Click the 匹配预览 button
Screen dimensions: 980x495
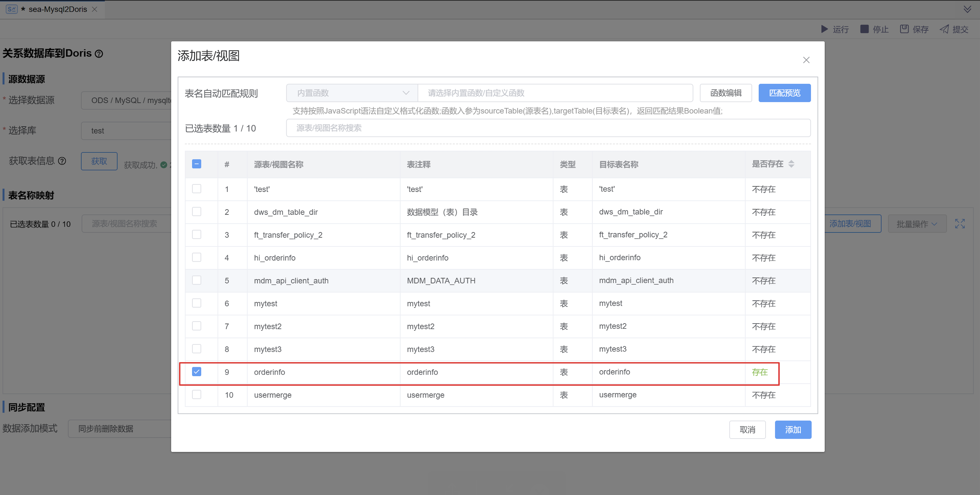pos(784,93)
